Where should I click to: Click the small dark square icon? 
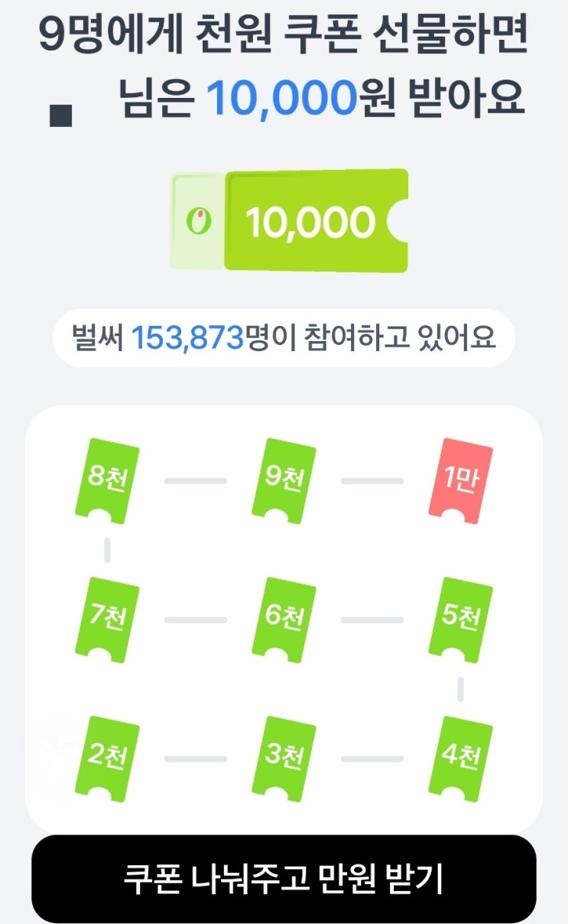60,115
